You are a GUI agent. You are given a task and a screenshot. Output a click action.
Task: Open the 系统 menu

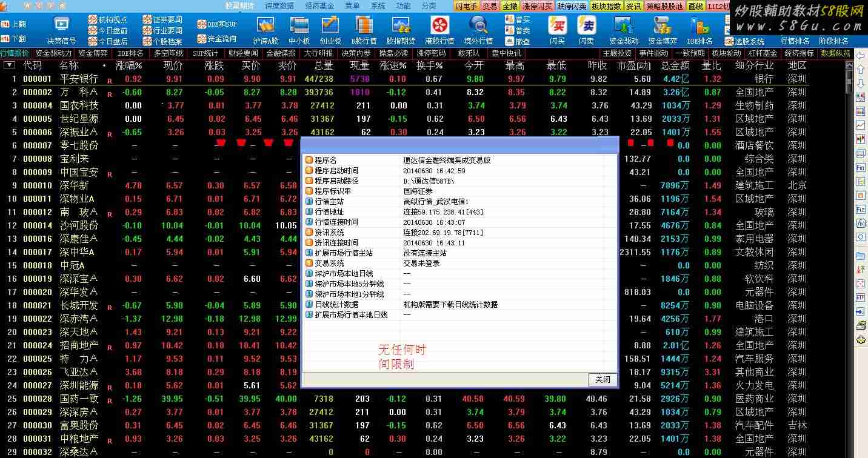[378, 6]
